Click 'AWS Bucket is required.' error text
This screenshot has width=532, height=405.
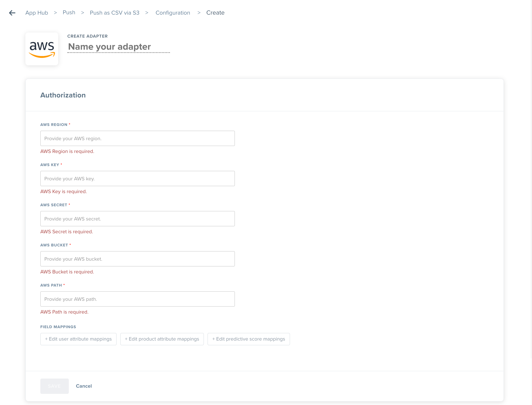(67, 272)
